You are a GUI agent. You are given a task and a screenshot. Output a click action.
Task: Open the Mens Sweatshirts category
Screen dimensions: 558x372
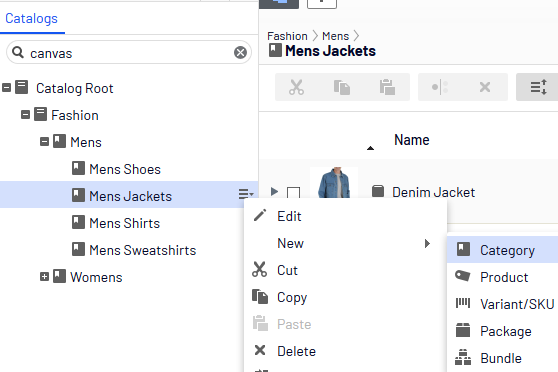(143, 250)
